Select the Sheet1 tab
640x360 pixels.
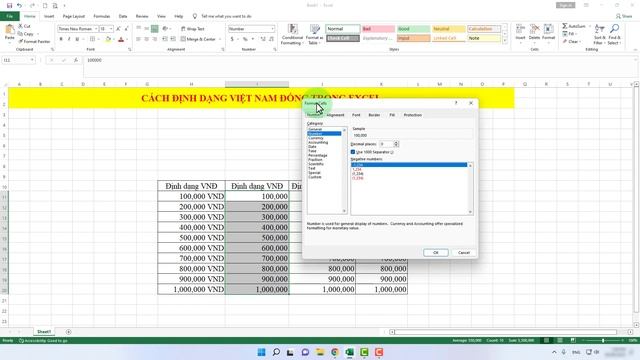pyautogui.click(x=44, y=332)
